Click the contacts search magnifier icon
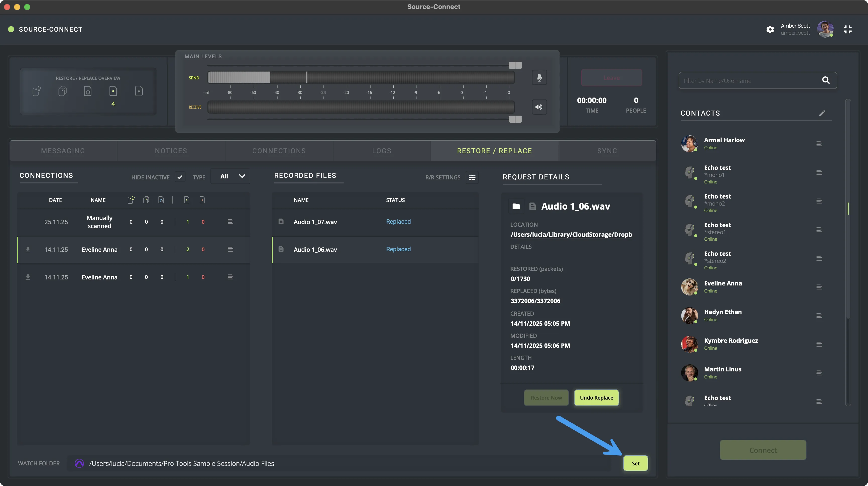868x486 pixels. (x=826, y=80)
